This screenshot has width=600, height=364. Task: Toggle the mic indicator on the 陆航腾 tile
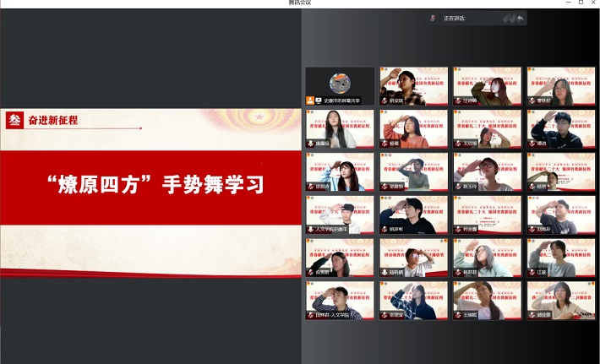click(x=384, y=273)
